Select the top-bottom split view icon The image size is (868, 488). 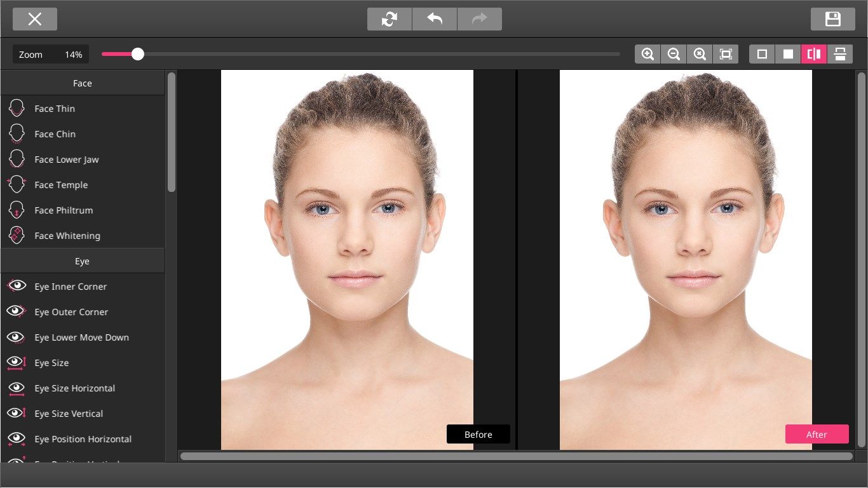840,54
